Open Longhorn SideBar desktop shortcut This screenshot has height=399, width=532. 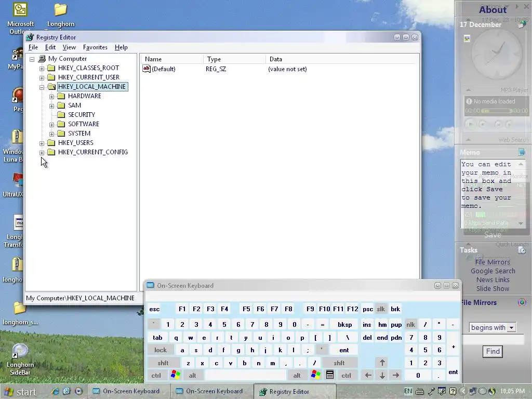(20, 360)
